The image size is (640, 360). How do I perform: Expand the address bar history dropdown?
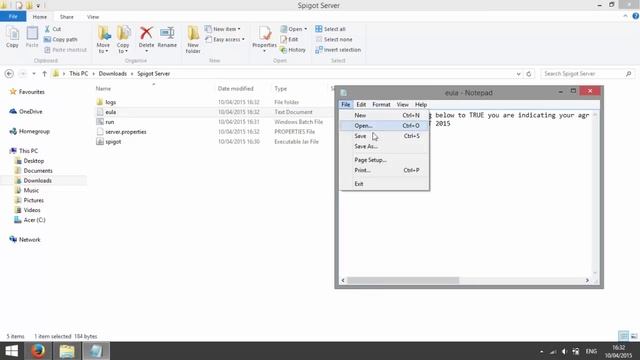[x=518, y=74]
